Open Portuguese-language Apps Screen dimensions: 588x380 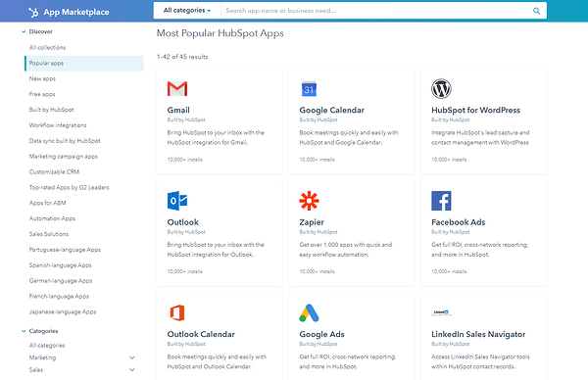tap(65, 250)
